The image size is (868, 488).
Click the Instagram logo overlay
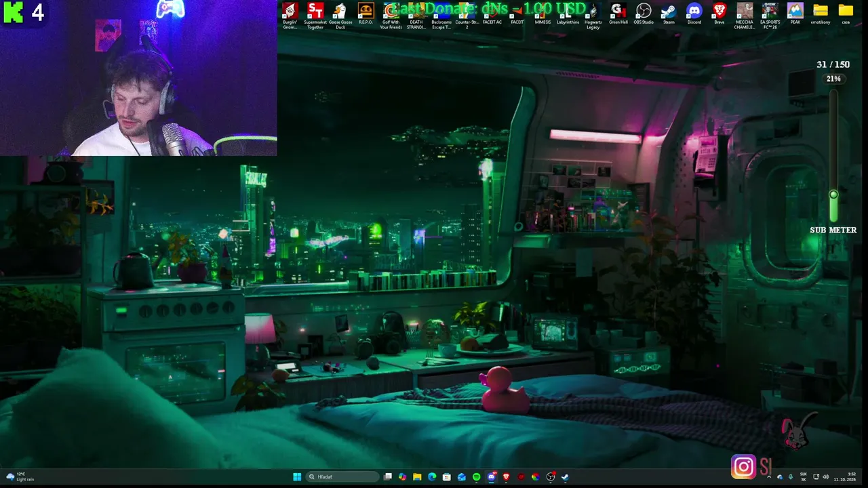click(x=743, y=467)
